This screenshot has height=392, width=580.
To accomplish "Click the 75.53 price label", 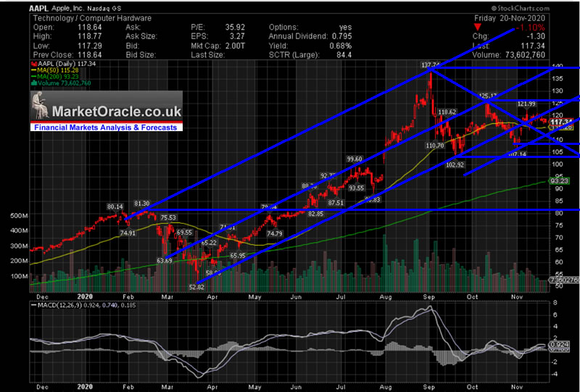I will pos(168,218).
